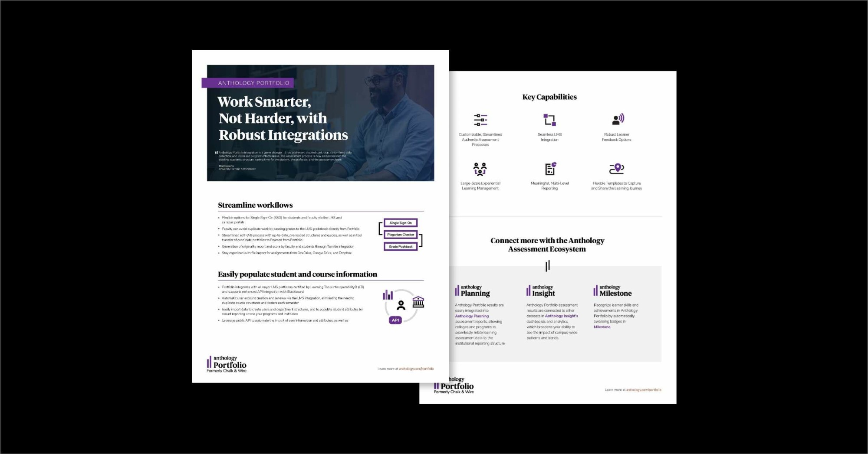Click the Anthology Portfolio logo on front page
868x454 pixels.
[x=227, y=364]
